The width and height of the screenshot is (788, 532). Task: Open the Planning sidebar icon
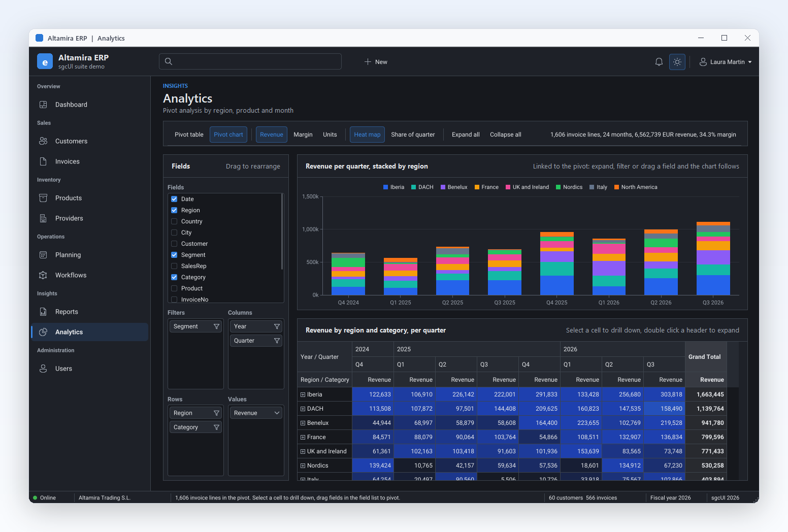click(x=43, y=255)
